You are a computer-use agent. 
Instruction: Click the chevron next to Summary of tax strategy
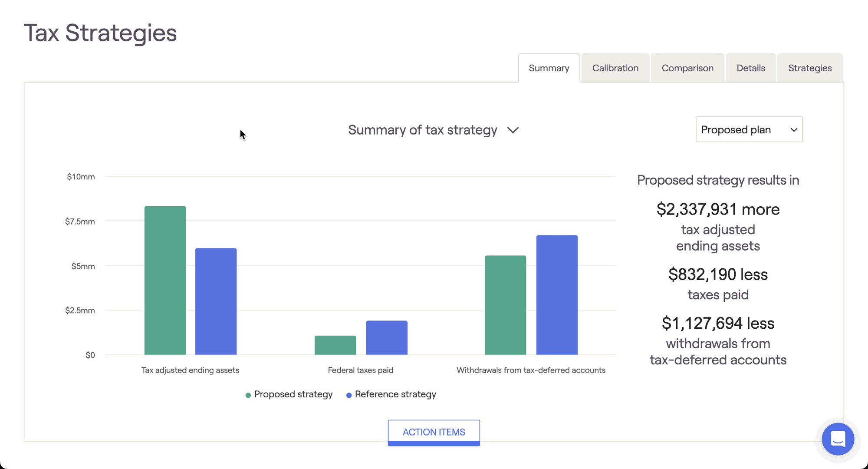513,130
